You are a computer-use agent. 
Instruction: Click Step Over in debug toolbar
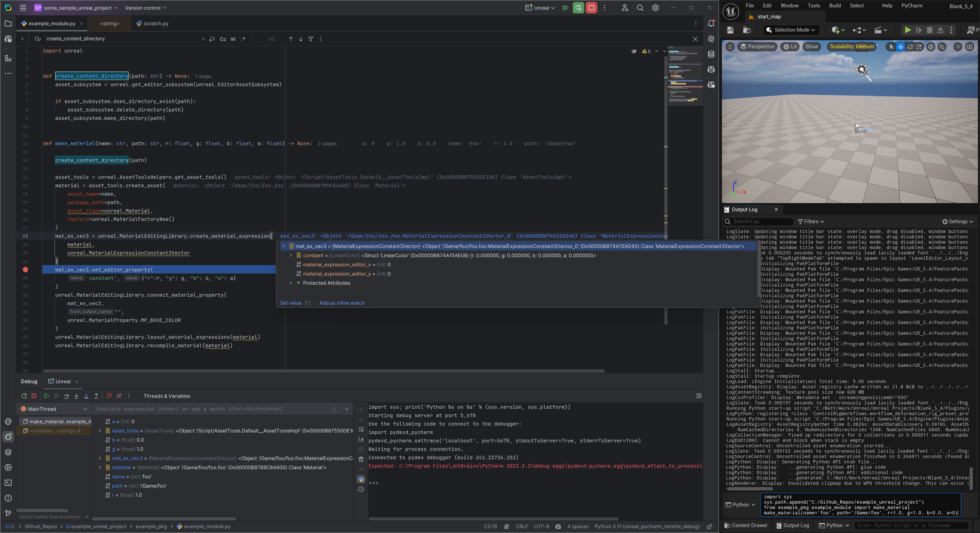coord(67,396)
